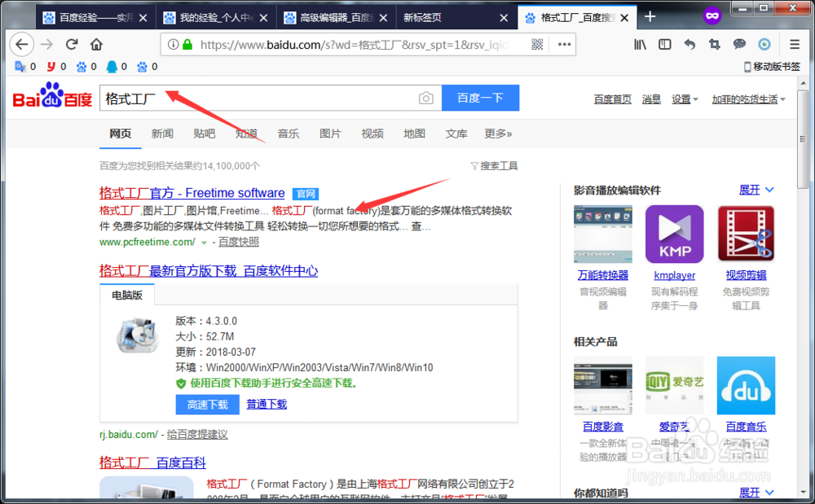Open the QR code icon in address bar
Image resolution: width=815 pixels, height=504 pixels.
(x=537, y=45)
